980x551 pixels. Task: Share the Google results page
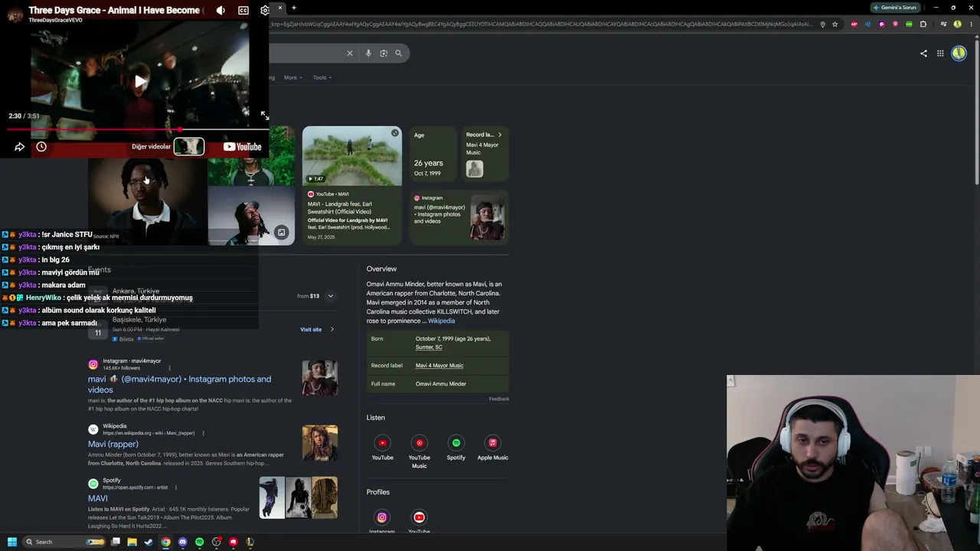923,54
